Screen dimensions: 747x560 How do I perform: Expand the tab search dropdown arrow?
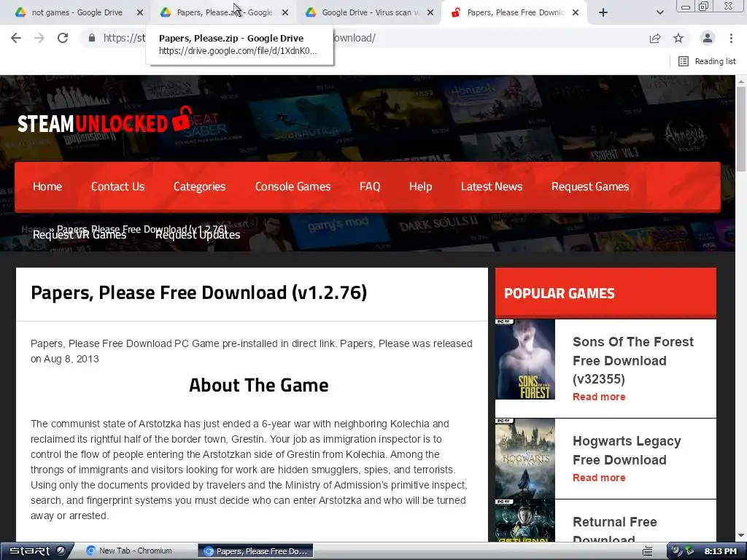[x=659, y=13]
